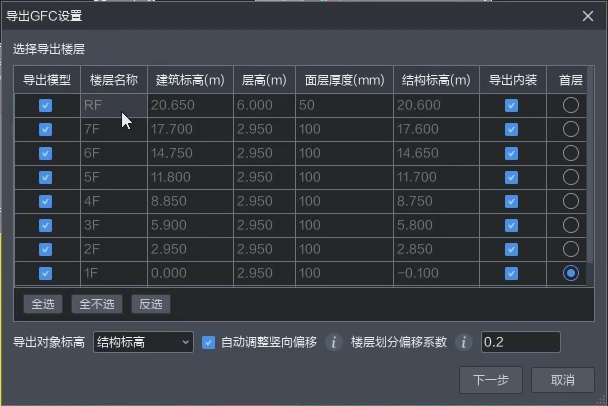Uncheck 导出模型 for 1F floor

(45, 274)
